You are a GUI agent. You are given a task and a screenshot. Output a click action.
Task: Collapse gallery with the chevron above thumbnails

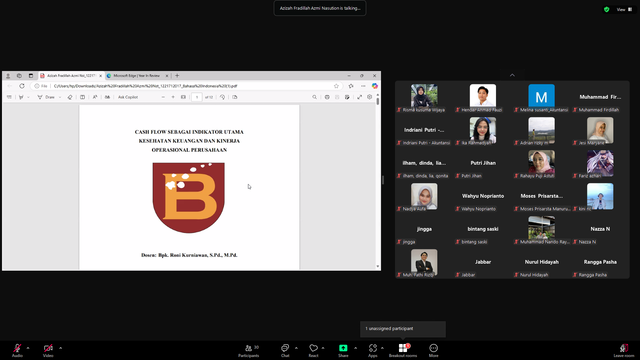click(x=512, y=75)
